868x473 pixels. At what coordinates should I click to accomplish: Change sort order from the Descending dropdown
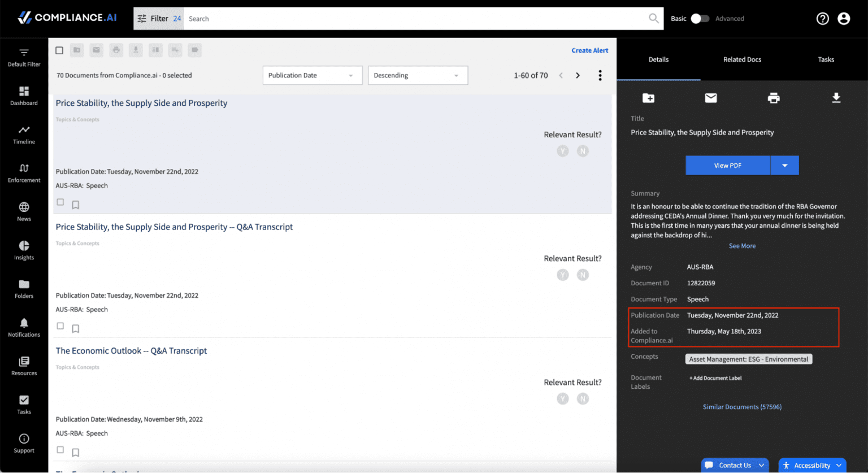[418, 75]
